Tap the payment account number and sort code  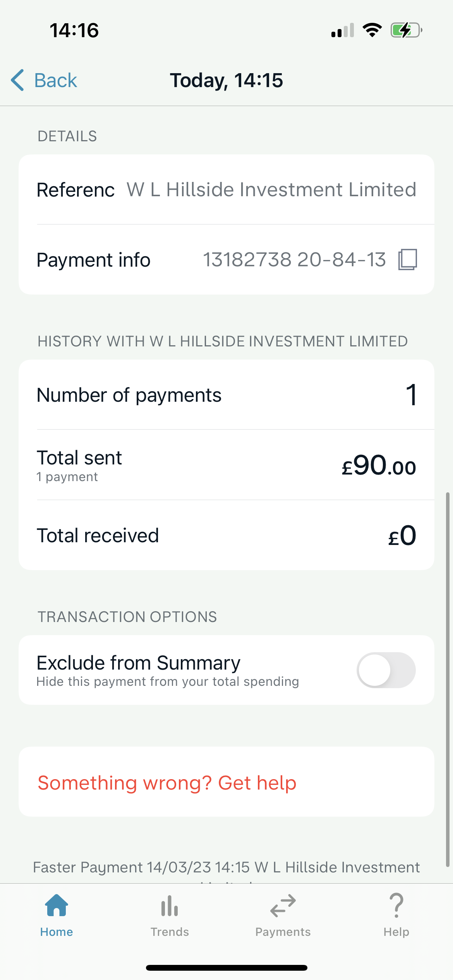pyautogui.click(x=294, y=259)
